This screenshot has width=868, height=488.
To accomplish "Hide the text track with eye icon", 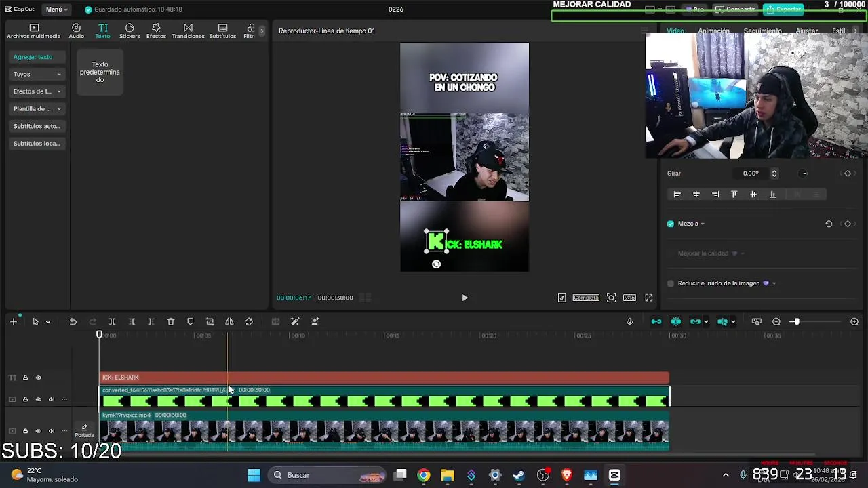I will click(38, 378).
